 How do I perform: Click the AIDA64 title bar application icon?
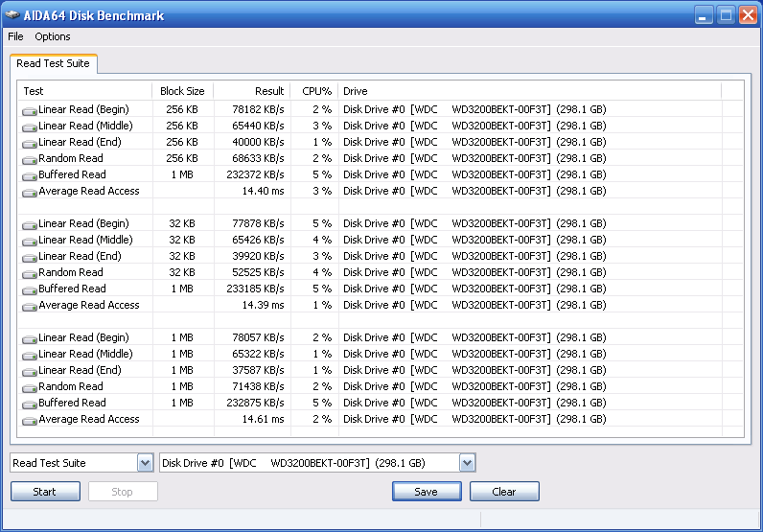click(12, 15)
